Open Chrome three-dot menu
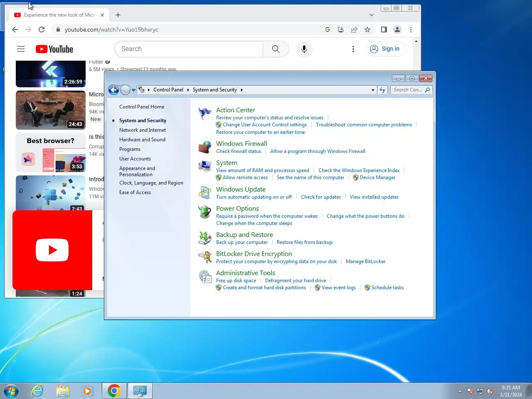The image size is (532, 399). 411,30
